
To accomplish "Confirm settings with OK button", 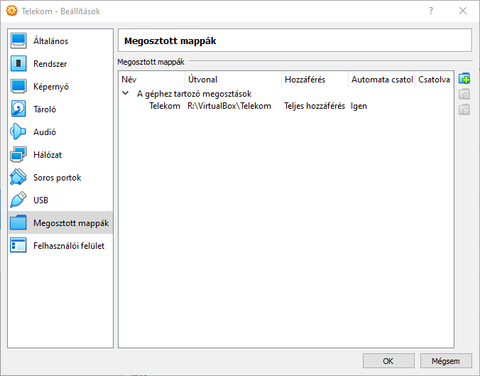I will click(388, 361).
